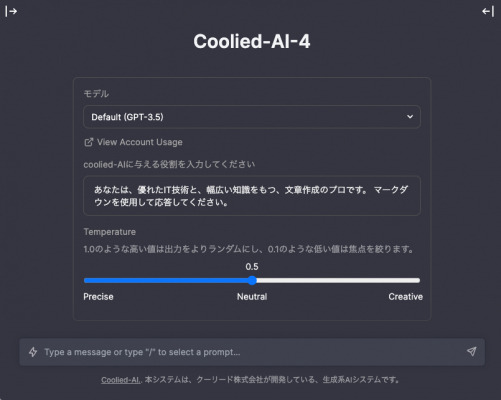Screen dimensions: 501x400
Task: Click the chevron arrow on model selector
Action: [410, 117]
